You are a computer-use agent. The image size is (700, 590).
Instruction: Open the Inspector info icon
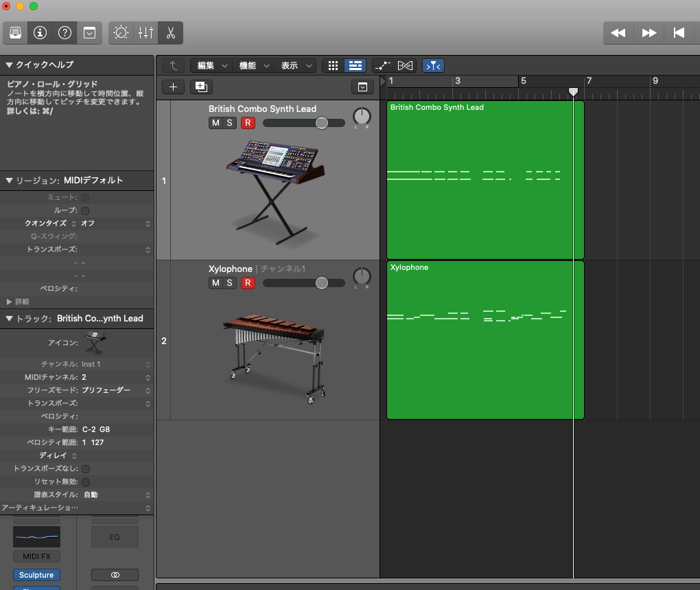[40, 32]
